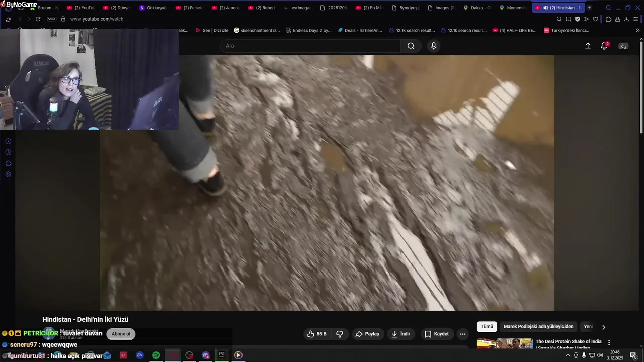Toggle the VPN badge
This screenshot has width=644, height=362.
[51, 19]
